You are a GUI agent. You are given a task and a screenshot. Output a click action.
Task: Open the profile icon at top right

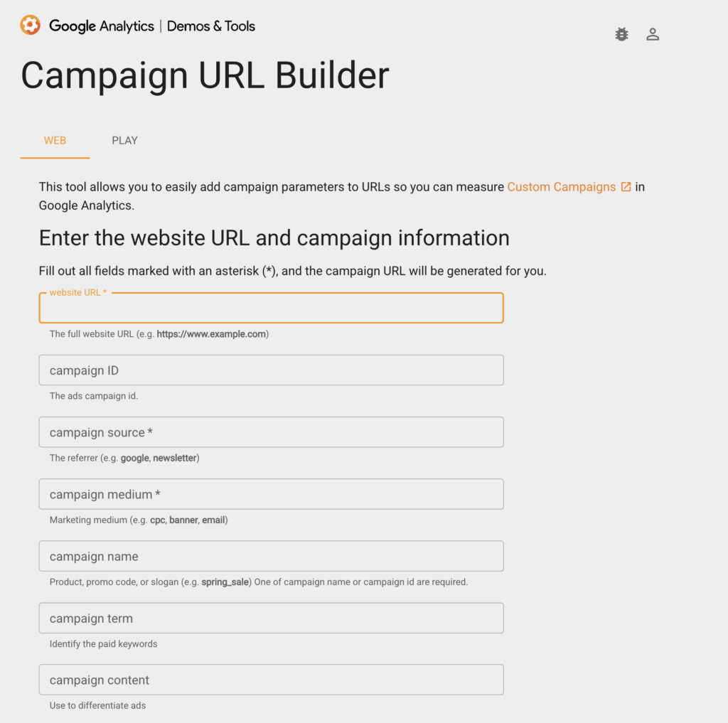653,33
